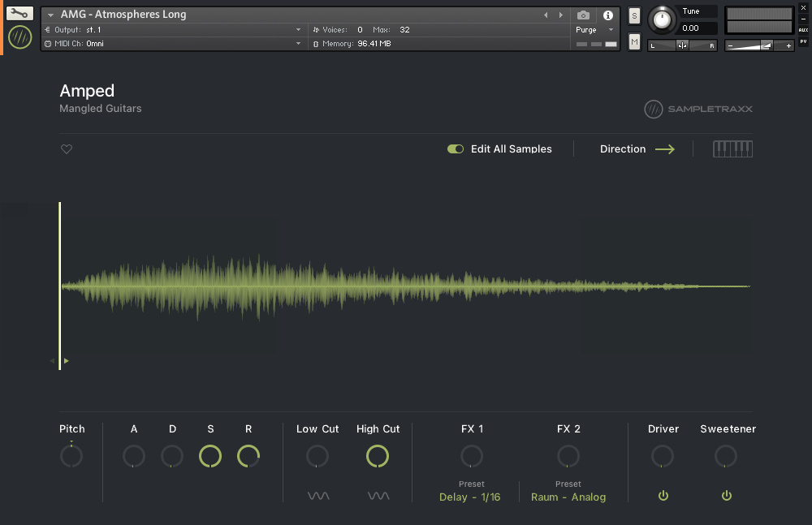Image resolution: width=812 pixels, height=525 pixels.
Task: Click the Sampletraxx round logo in header
Action: [x=20, y=37]
